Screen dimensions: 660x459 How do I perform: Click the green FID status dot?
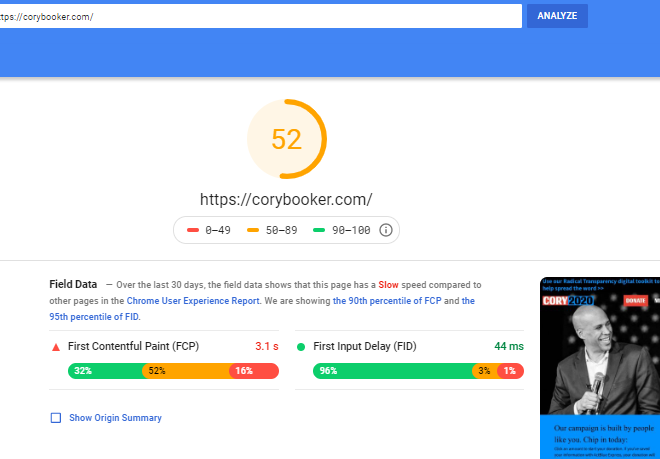point(301,347)
